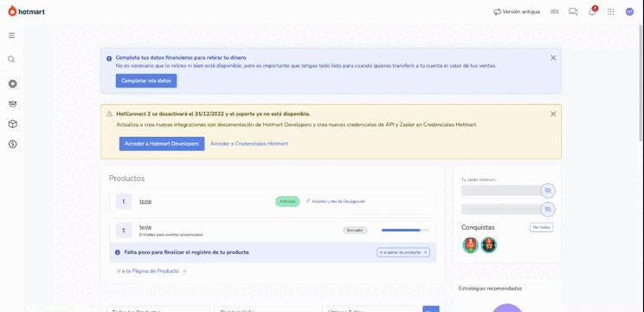This screenshot has height=312, width=644.
Task: Click Acceder a Hotmart Developers button
Action: coord(162,144)
